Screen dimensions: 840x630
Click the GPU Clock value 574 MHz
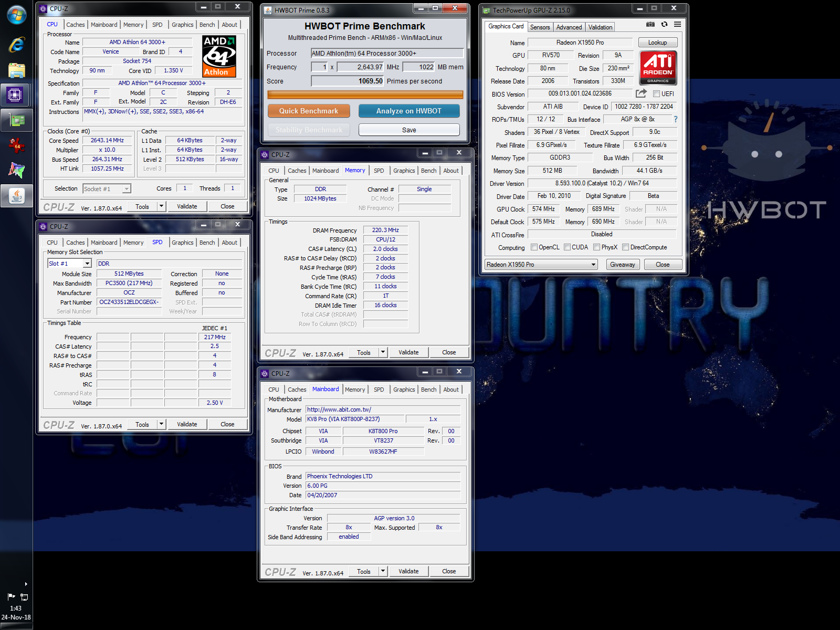coord(543,209)
